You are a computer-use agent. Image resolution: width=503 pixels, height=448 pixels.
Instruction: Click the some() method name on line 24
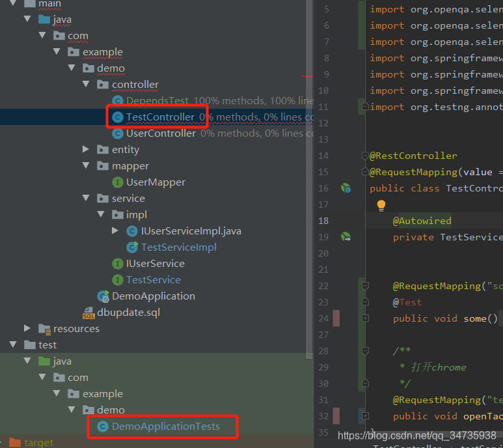point(475,318)
